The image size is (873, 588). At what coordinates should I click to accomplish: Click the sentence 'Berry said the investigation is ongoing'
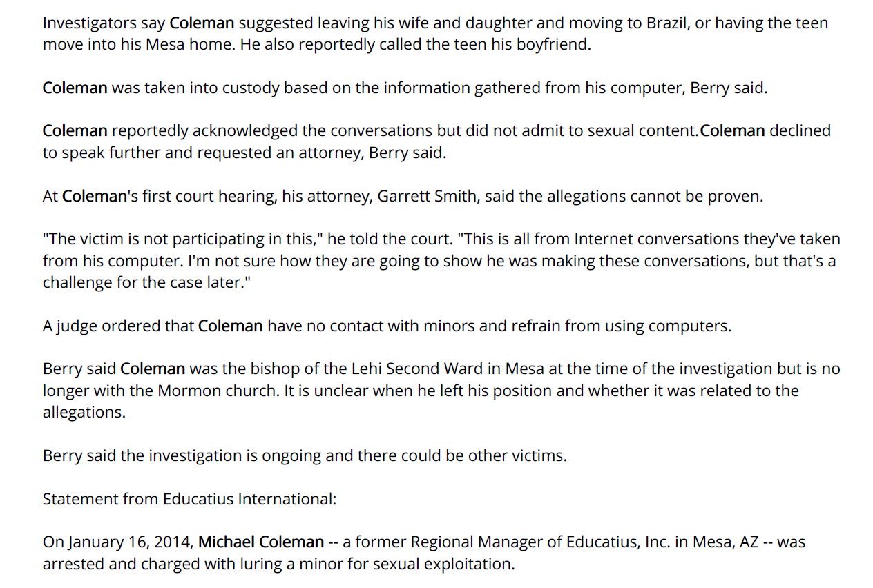coord(305,456)
